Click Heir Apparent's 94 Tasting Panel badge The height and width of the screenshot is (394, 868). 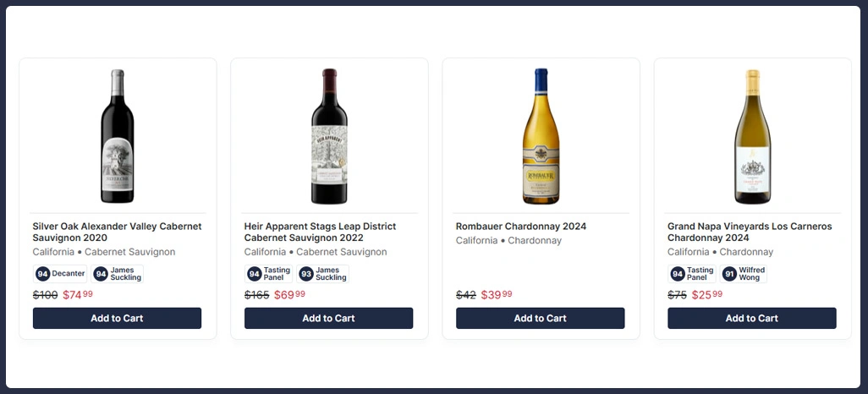(x=269, y=274)
